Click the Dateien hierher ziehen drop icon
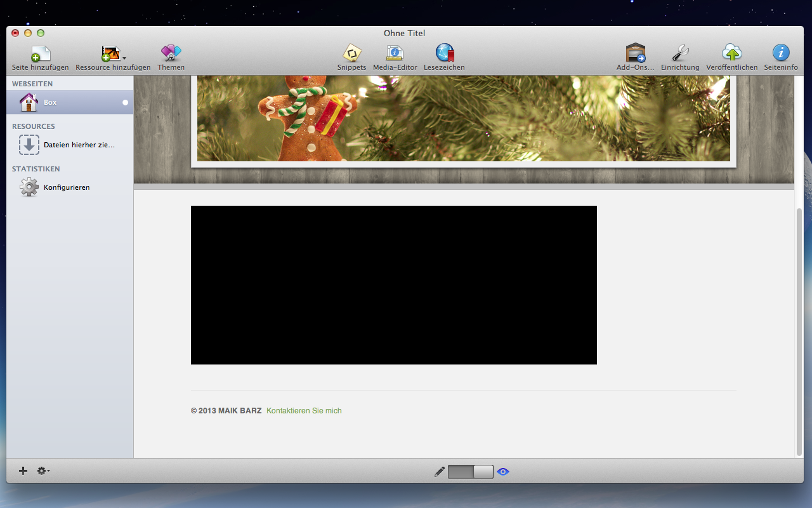The image size is (812, 508). [x=29, y=145]
